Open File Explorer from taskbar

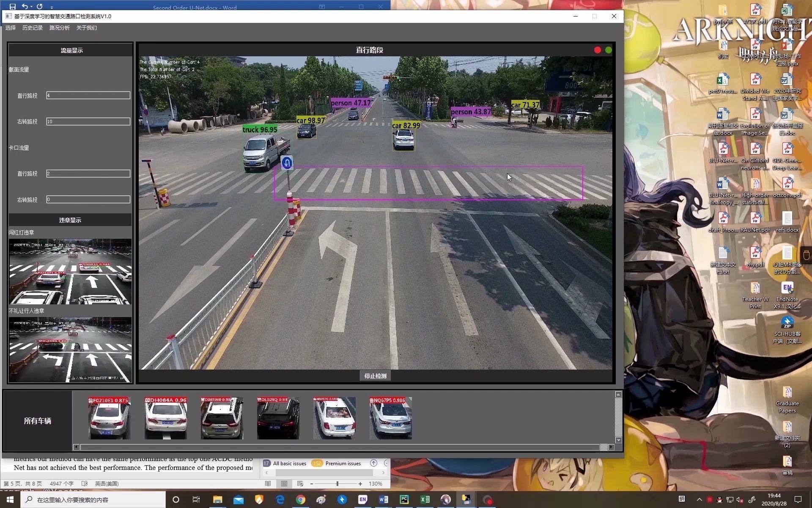pos(217,500)
